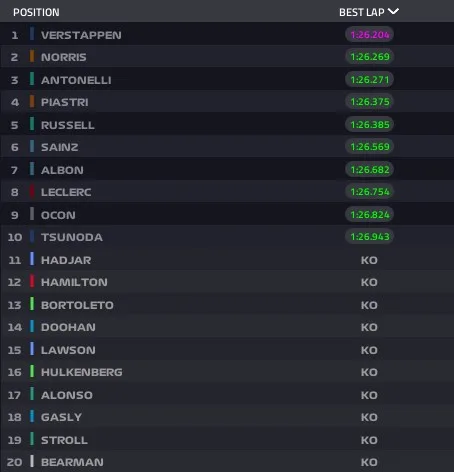Click Hamilton's red team color bar
The width and height of the screenshot is (454, 472).
point(32,281)
